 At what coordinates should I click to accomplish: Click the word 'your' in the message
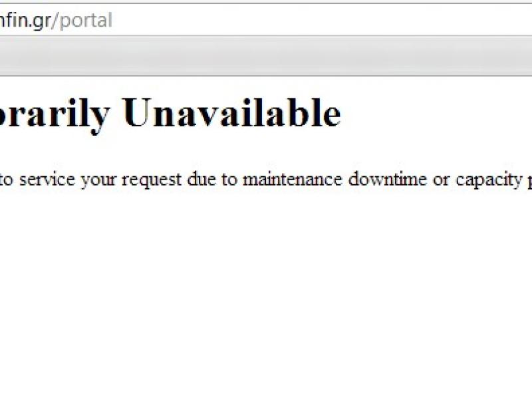pos(98,181)
